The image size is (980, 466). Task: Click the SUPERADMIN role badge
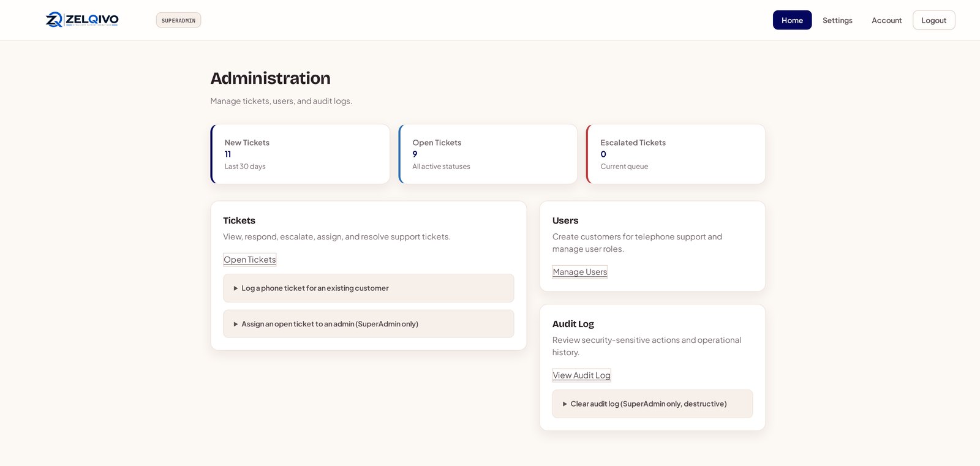point(178,20)
